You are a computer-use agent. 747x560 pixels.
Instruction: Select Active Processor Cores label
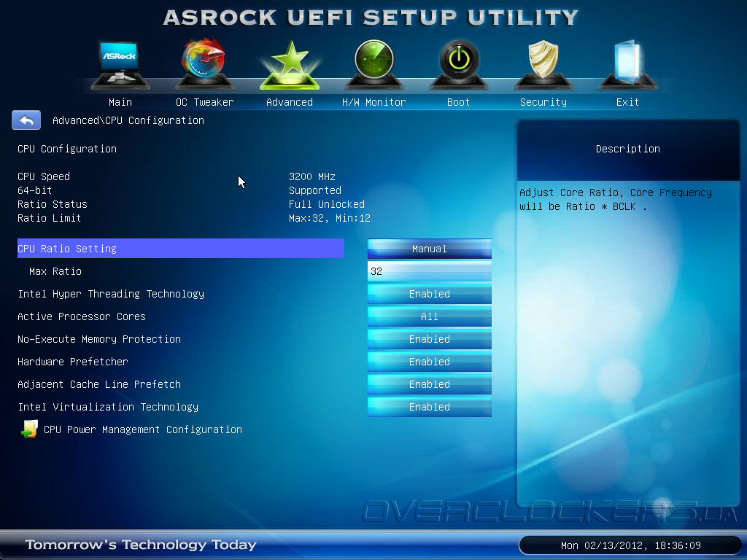[82, 316]
